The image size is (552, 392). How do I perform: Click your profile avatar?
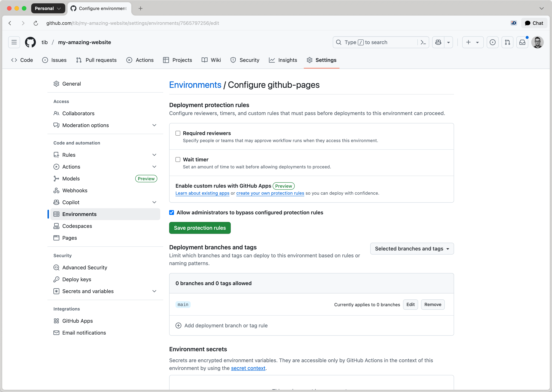click(x=538, y=42)
